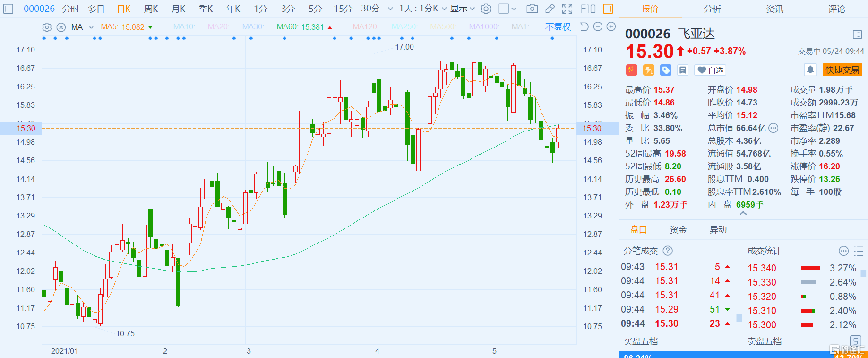
Task: Zoom out the chart with minus icon
Action: pyautogui.click(x=598, y=26)
